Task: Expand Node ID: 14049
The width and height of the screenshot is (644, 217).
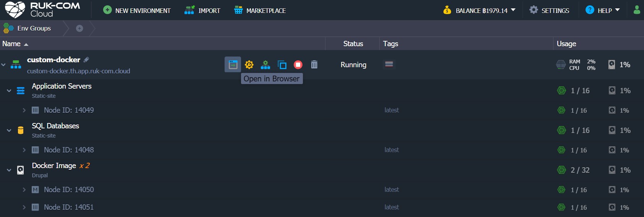Action: point(24,110)
